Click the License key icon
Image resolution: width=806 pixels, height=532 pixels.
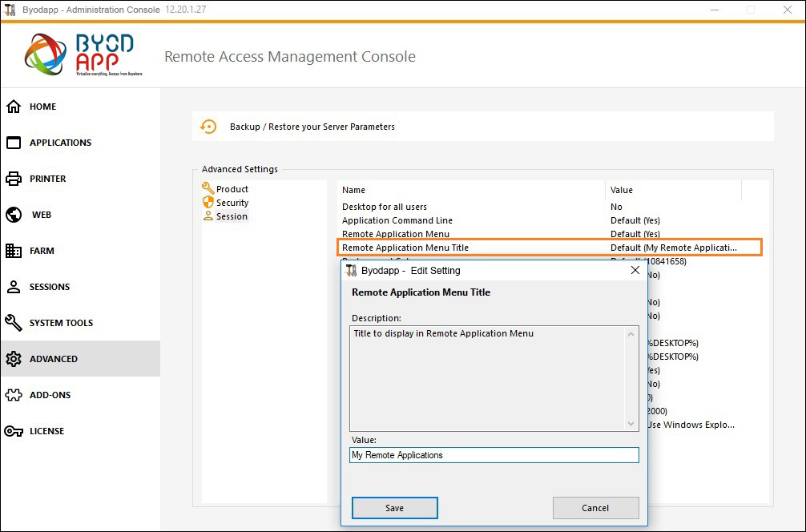[14, 431]
